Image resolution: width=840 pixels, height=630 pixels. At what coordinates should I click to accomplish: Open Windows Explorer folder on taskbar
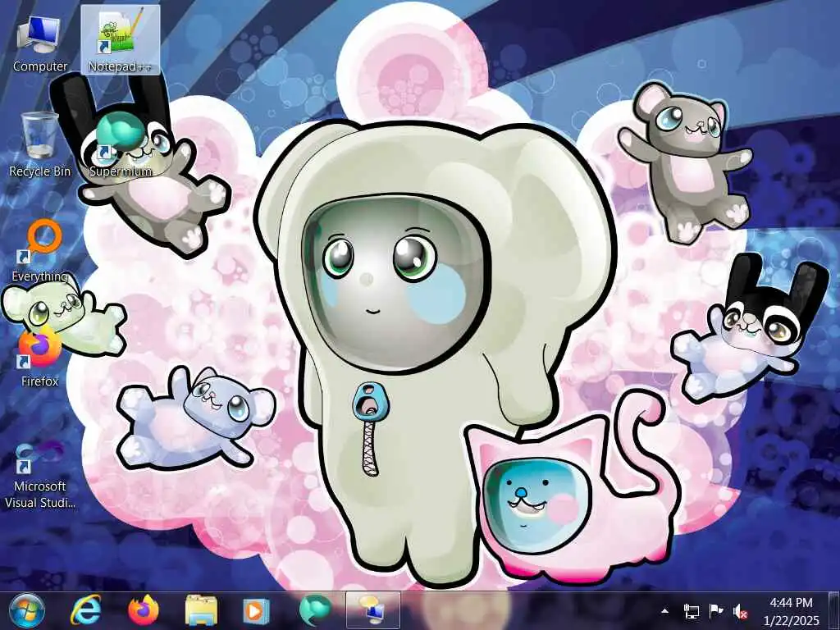point(201,610)
